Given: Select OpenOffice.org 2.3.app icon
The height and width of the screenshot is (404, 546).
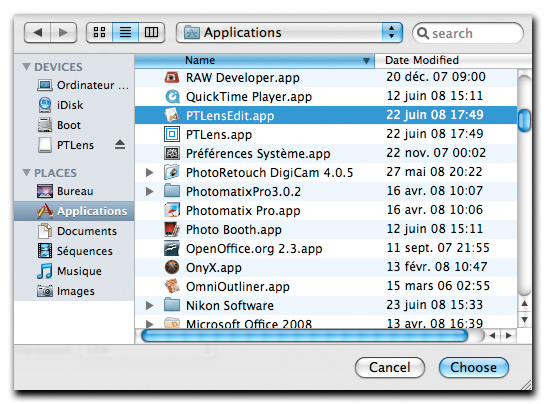Looking at the screenshot, I should point(172,248).
